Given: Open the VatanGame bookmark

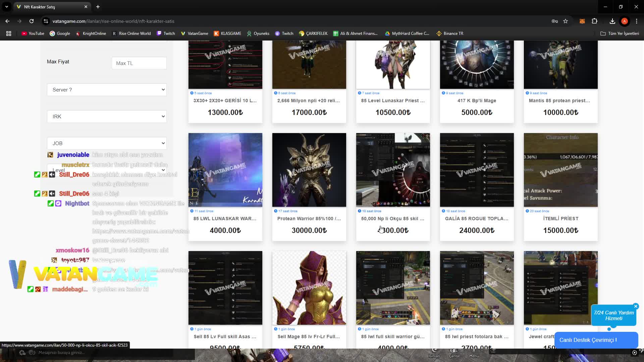Looking at the screenshot, I should tap(195, 34).
